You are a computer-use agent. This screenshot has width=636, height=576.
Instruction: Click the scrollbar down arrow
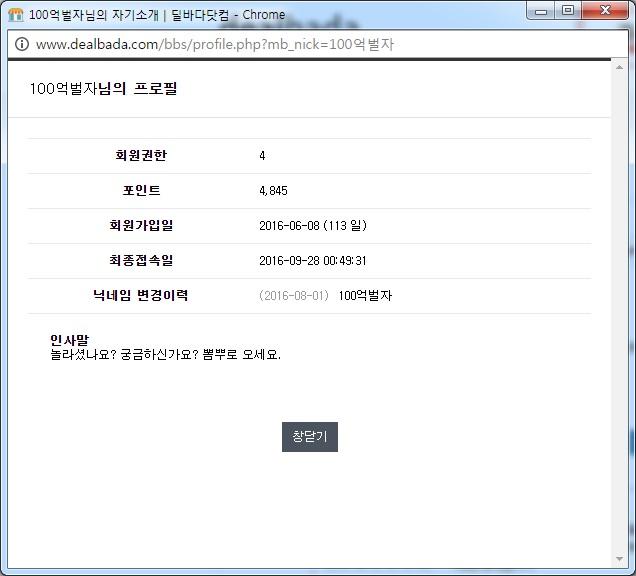(x=620, y=558)
